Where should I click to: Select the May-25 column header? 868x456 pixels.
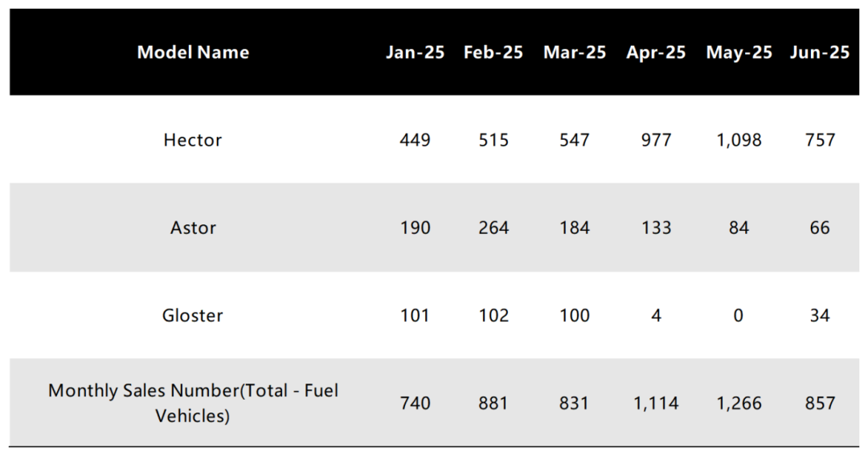pos(739,52)
